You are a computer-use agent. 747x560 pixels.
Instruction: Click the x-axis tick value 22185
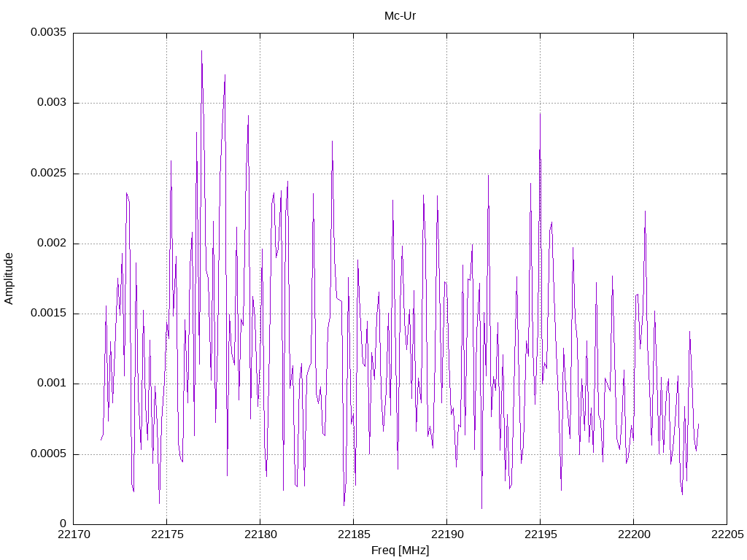pyautogui.click(x=354, y=534)
